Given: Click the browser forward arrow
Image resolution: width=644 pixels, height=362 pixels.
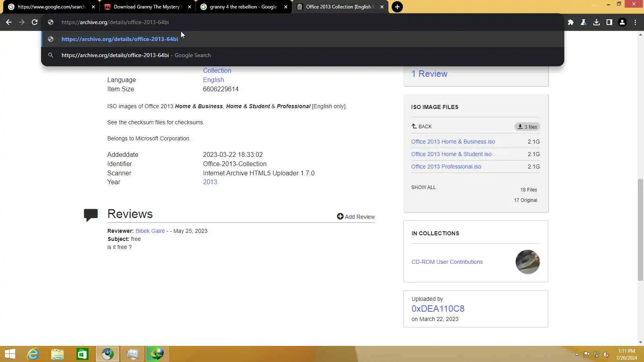Looking at the screenshot, I should click(x=22, y=22).
